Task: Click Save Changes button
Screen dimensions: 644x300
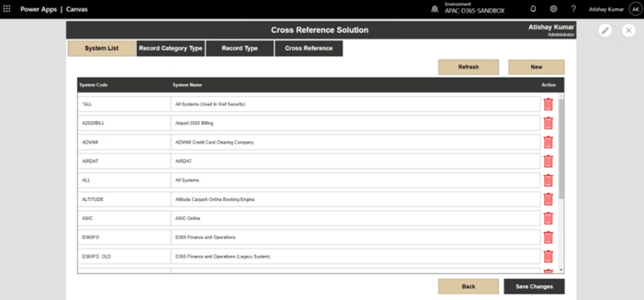Action: (534, 286)
